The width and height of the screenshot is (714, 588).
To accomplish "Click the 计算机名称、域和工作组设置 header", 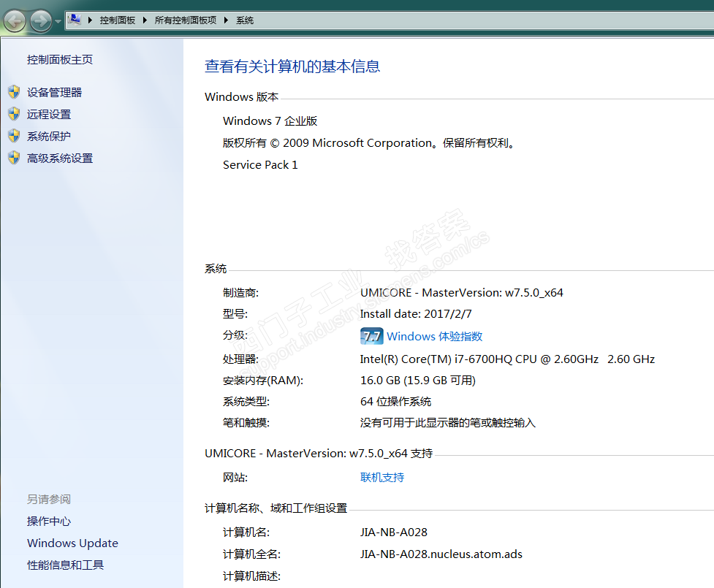I will [x=276, y=508].
